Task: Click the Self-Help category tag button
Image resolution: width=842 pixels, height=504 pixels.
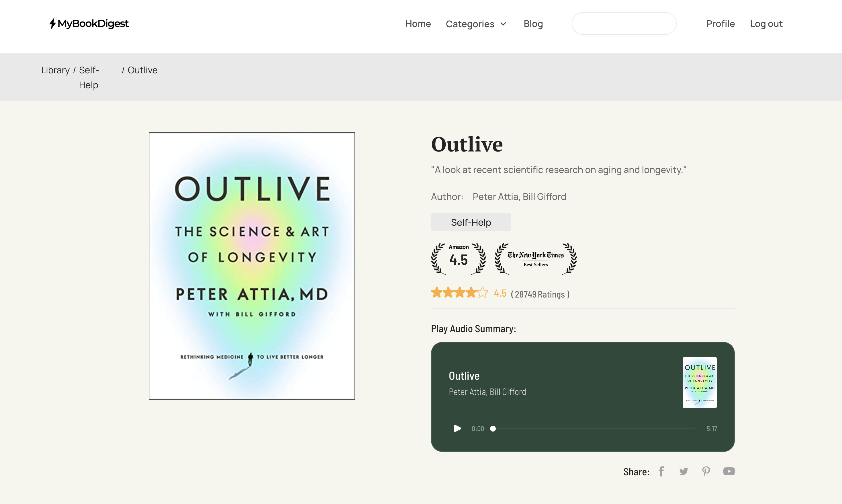Action: [x=471, y=222]
